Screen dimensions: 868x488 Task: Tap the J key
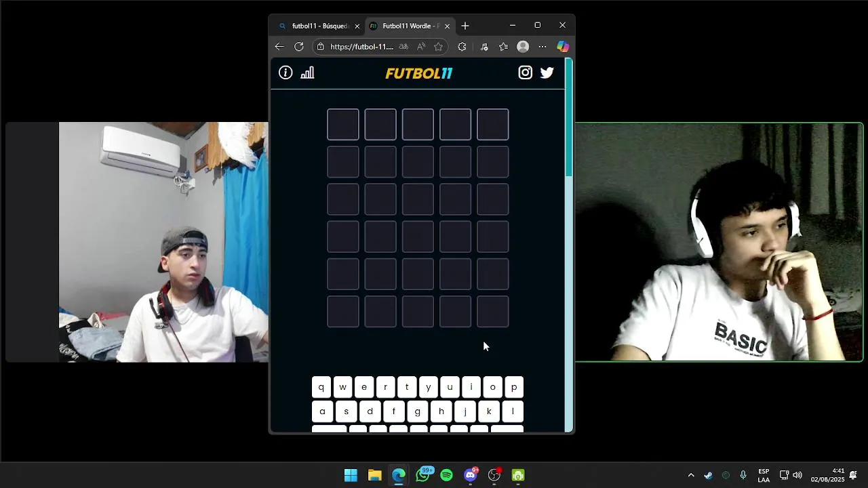pyautogui.click(x=465, y=411)
